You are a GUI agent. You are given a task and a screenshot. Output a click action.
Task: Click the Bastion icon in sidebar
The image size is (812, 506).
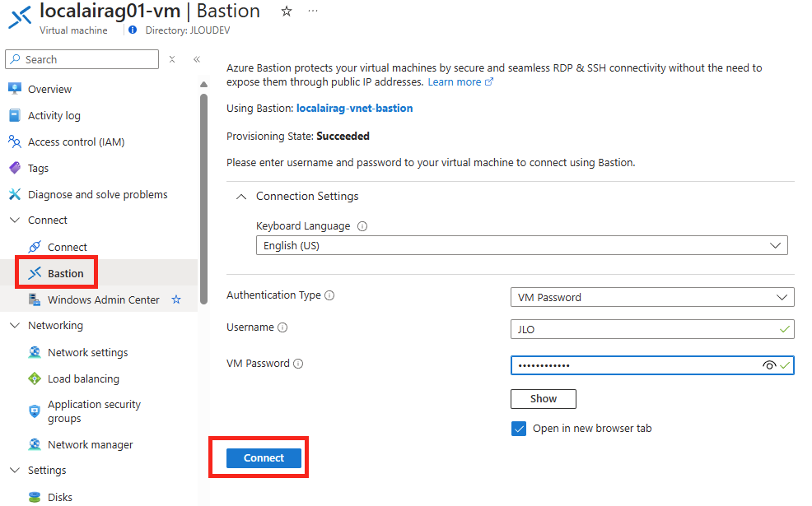[x=35, y=273]
